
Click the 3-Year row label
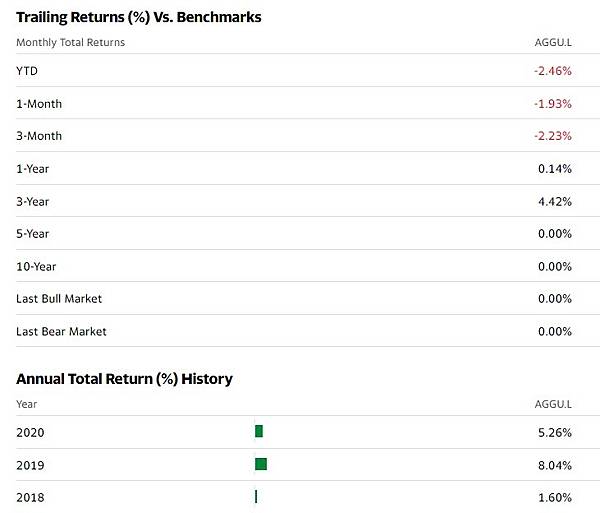click(x=33, y=201)
